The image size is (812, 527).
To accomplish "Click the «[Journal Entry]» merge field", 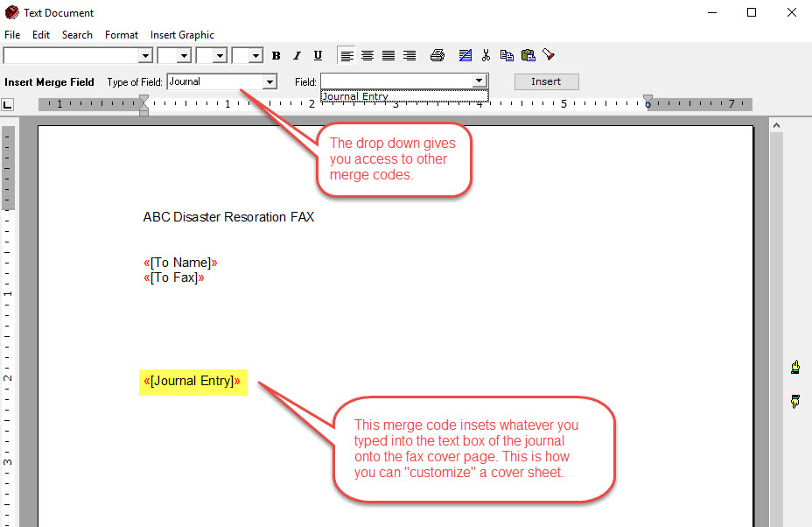I will click(192, 382).
